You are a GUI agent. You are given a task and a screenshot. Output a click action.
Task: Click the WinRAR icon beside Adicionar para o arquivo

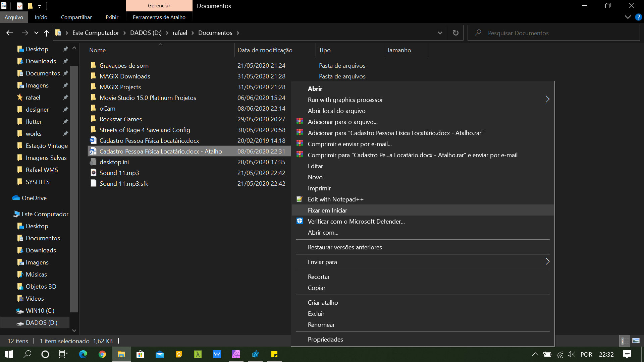299,122
